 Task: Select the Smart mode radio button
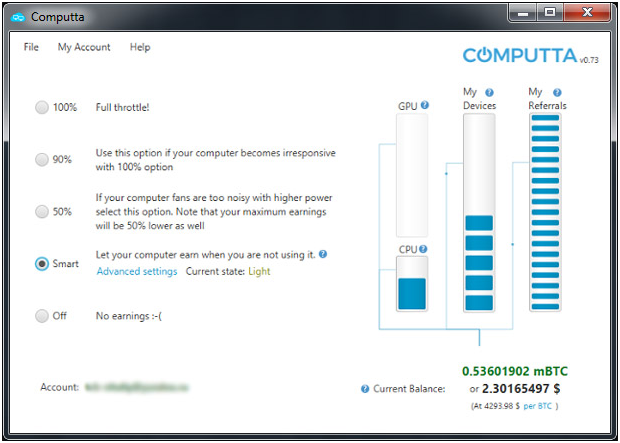point(42,264)
